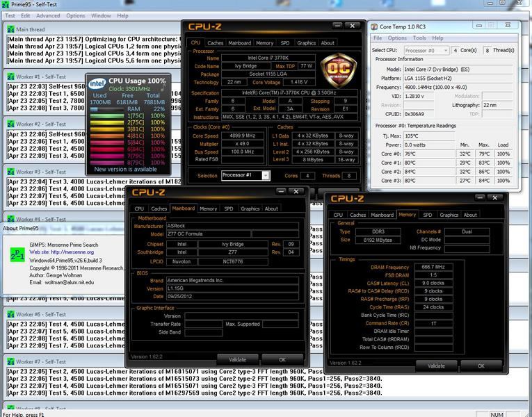Switch to Mainboard tab in top CPU-Z window
The height and width of the screenshot is (417, 532).
pyautogui.click(x=239, y=43)
